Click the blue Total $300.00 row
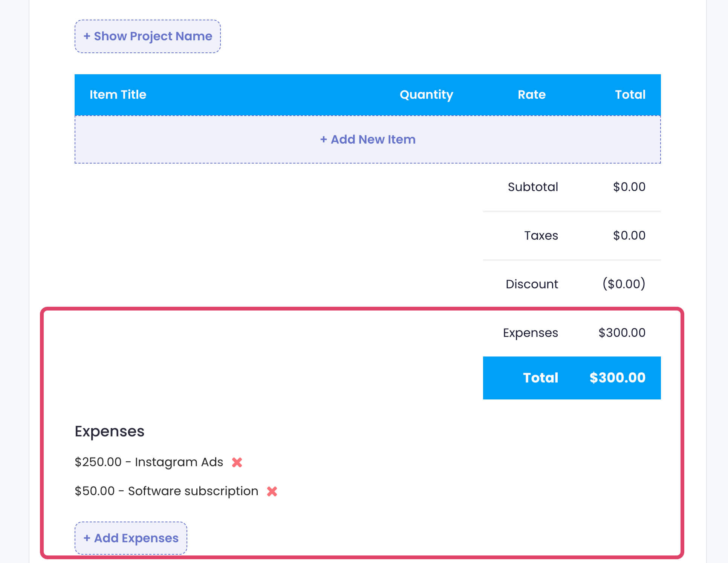Image resolution: width=728 pixels, height=563 pixels. click(x=572, y=378)
